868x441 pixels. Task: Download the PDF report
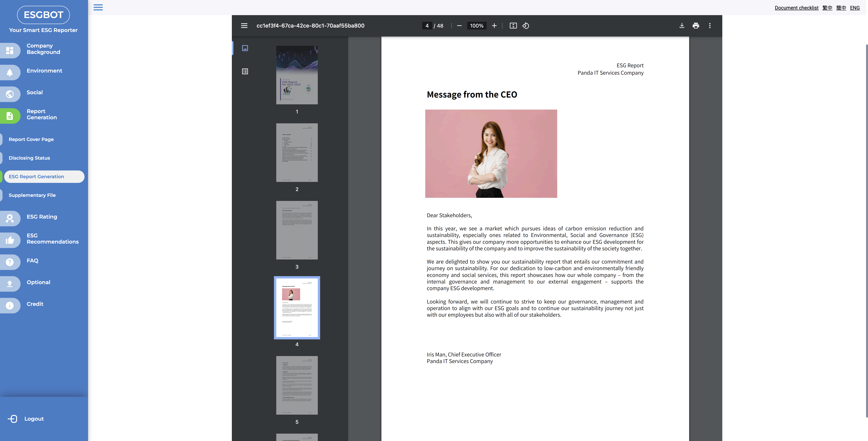pyautogui.click(x=682, y=26)
